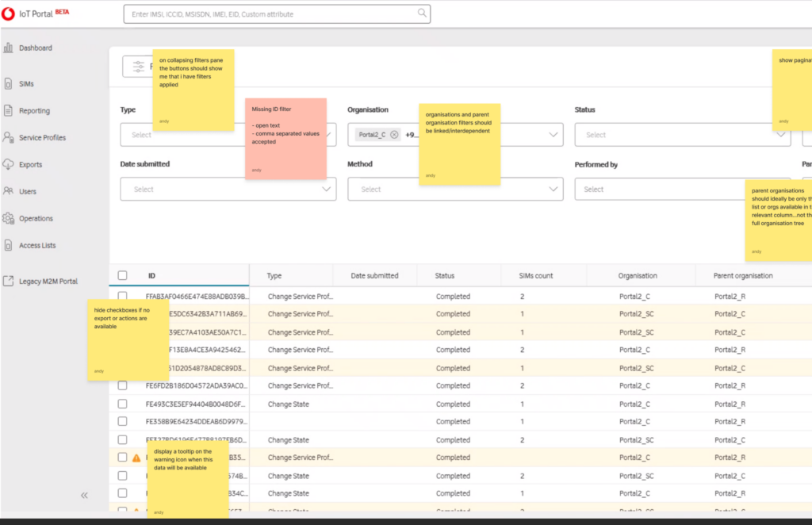Go to Users in sidebar menu
Viewport: 812px width, 525px height.
[28, 191]
